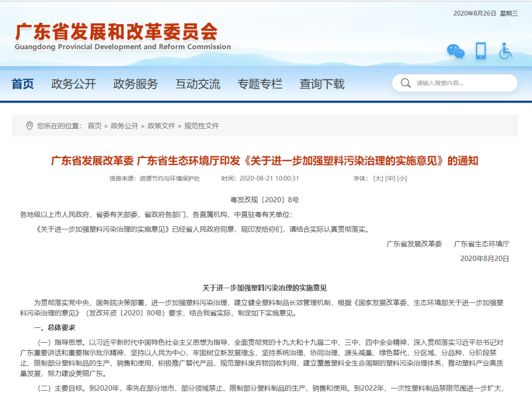Open the 专题专栏 navigation menu

(260, 83)
